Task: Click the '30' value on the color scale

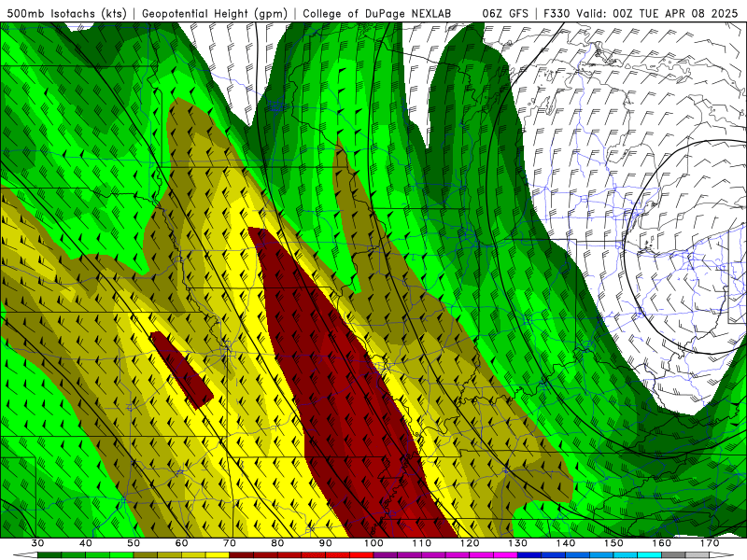Action: point(37,543)
